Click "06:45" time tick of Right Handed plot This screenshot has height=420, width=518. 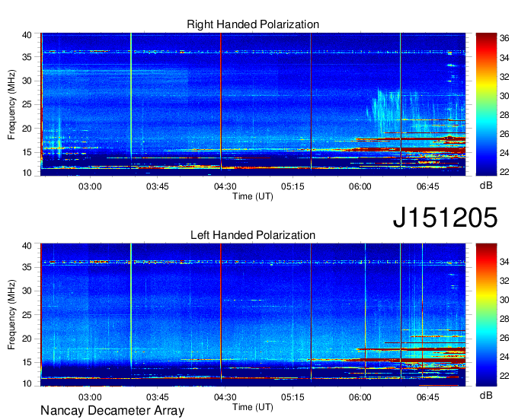428,186
